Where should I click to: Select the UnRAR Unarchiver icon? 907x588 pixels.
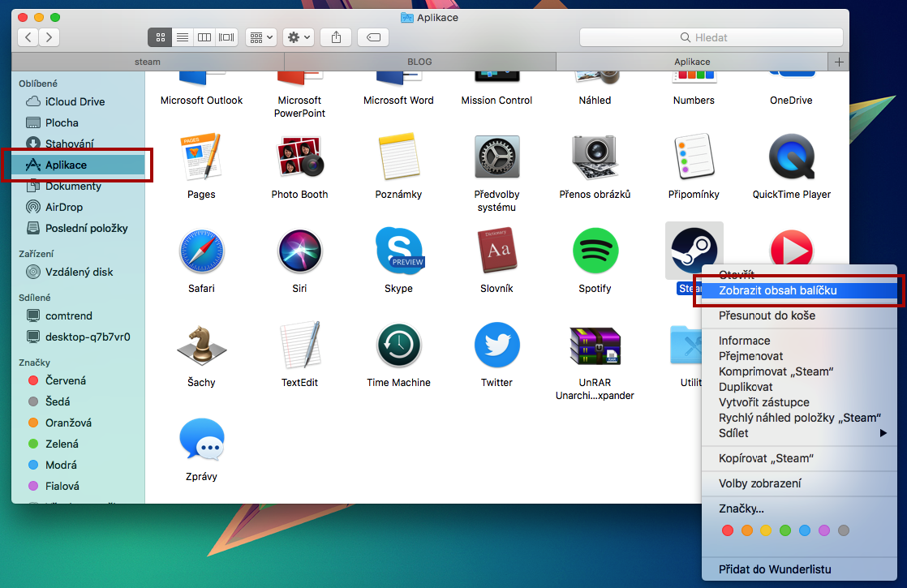(x=595, y=346)
